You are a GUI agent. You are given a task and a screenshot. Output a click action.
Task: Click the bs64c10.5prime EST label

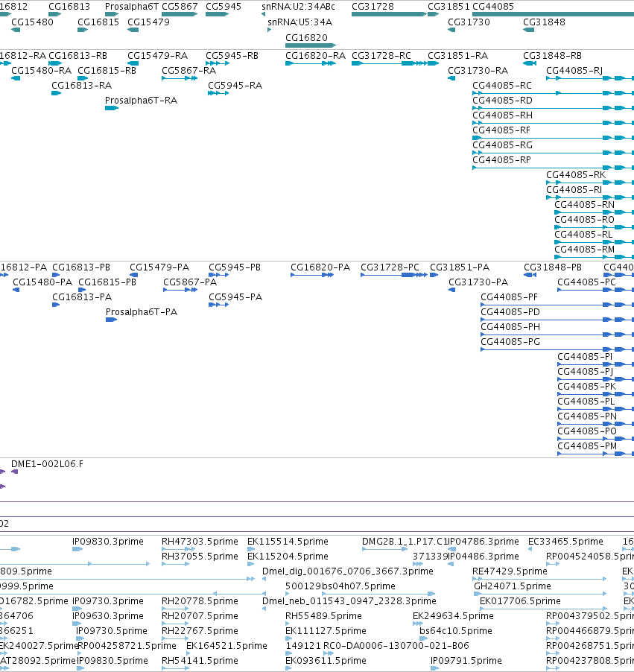(x=456, y=631)
